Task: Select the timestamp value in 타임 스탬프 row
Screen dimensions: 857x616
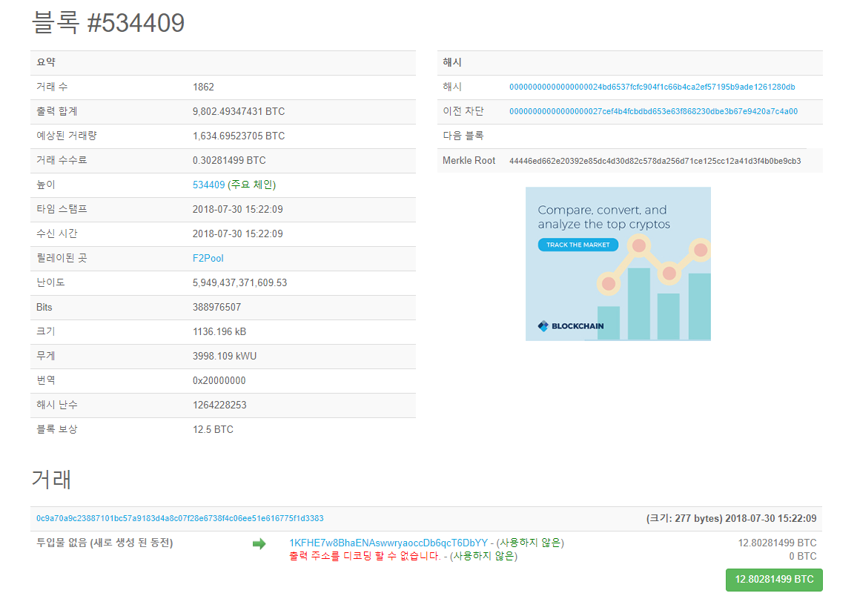Action: pos(238,209)
